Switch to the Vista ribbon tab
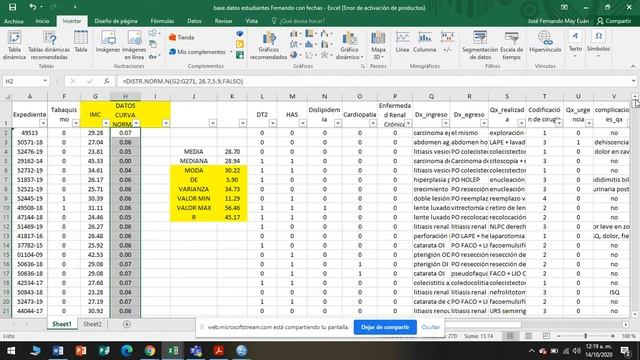 click(x=251, y=21)
